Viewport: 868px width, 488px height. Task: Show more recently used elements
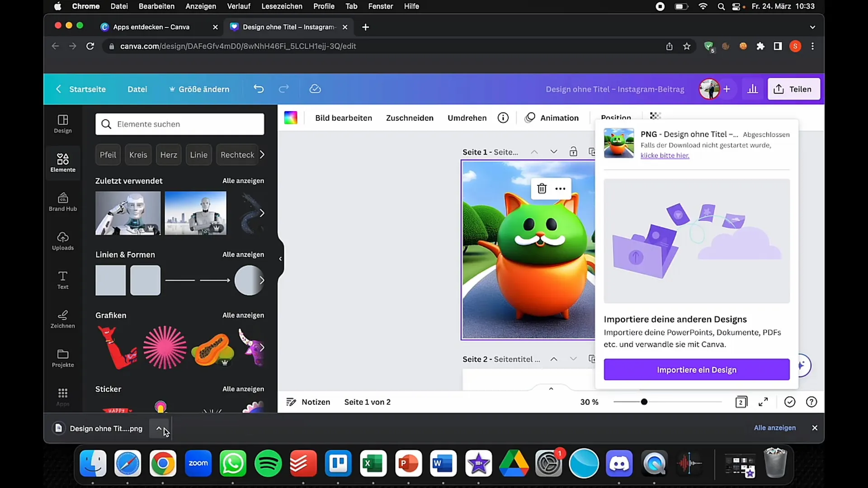tap(262, 213)
